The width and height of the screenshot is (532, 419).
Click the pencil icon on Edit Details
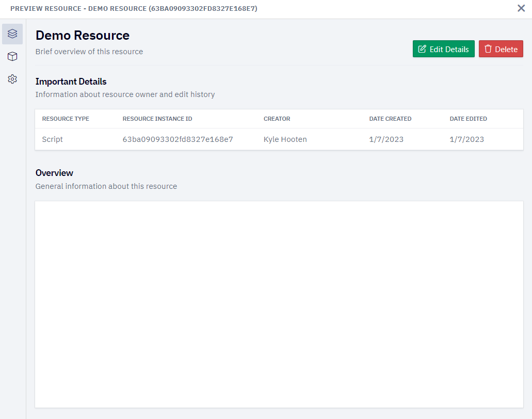tap(422, 49)
